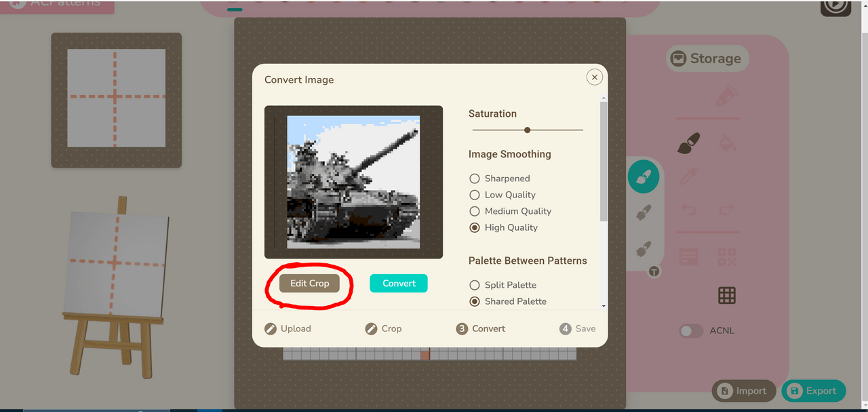Image resolution: width=868 pixels, height=412 pixels.
Task: Click the teal Convert button
Action: (x=399, y=283)
